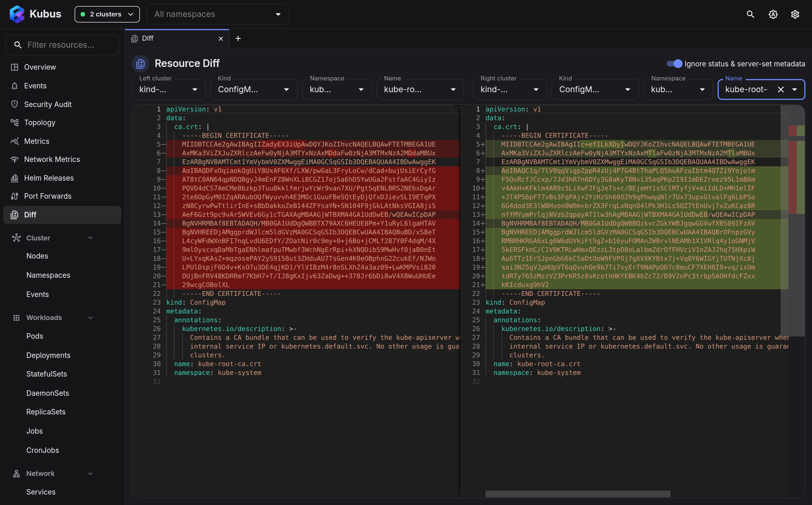Open the theme mode icon in the top bar
Screen dimensions: 812x505
click(773, 14)
